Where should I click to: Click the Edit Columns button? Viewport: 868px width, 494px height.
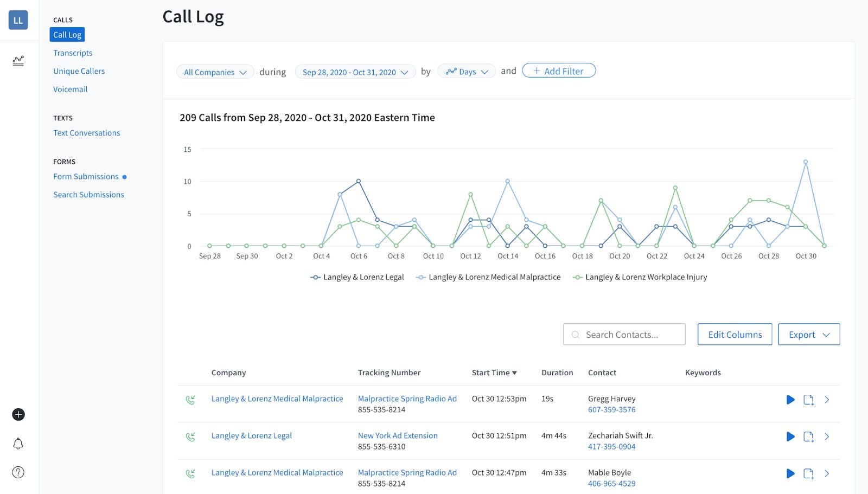pyautogui.click(x=735, y=335)
